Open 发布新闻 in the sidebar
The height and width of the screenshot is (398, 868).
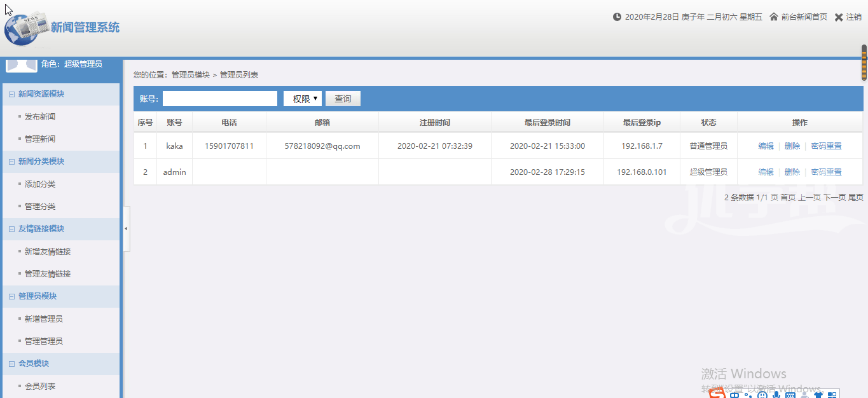[40, 117]
